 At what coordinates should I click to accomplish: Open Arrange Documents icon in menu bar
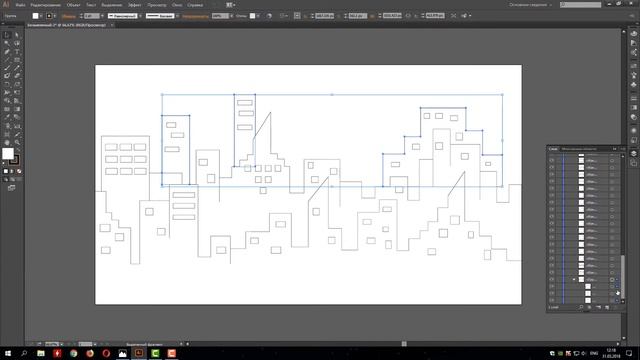click(230, 5)
